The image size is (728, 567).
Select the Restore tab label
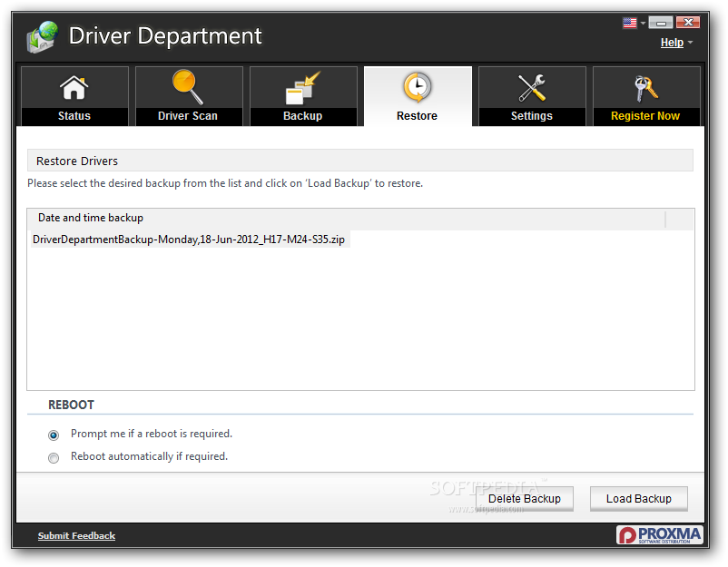[417, 116]
